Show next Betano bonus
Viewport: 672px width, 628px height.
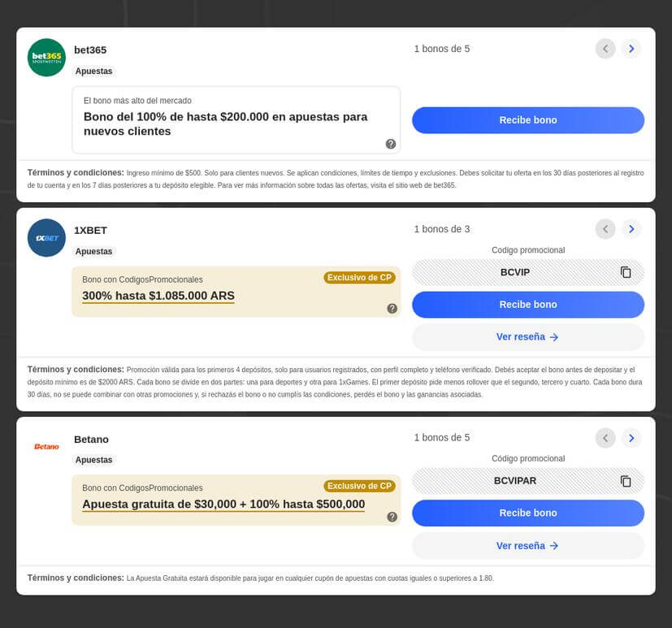[631, 438]
